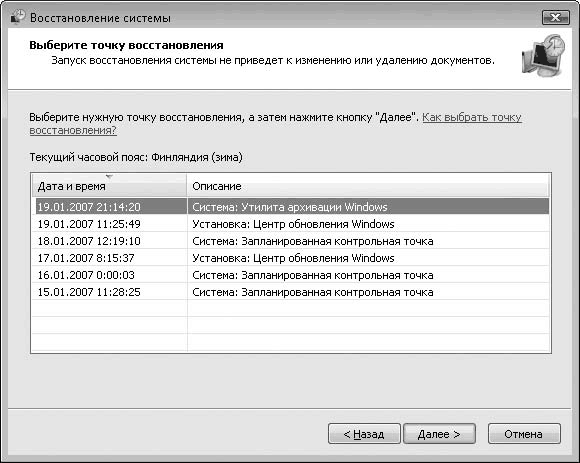Viewport: 580px width, 463px height.
Task: Cancel with the Отмена button
Action: 524,434
